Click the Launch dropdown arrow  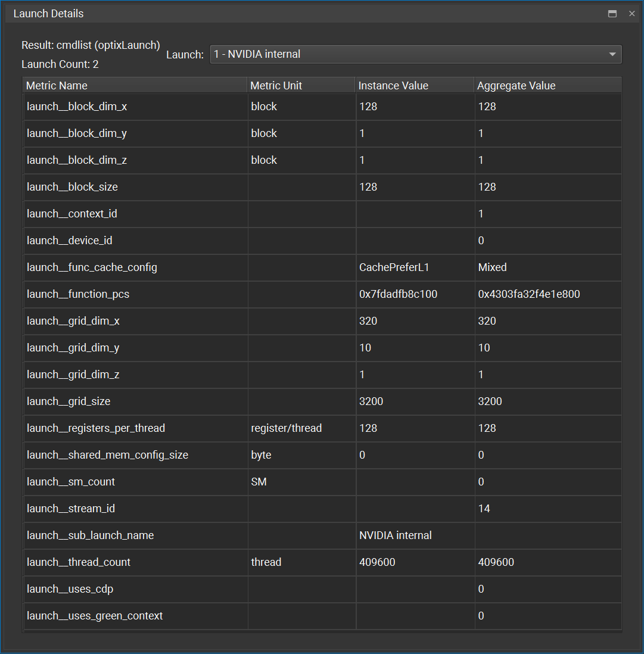(612, 54)
